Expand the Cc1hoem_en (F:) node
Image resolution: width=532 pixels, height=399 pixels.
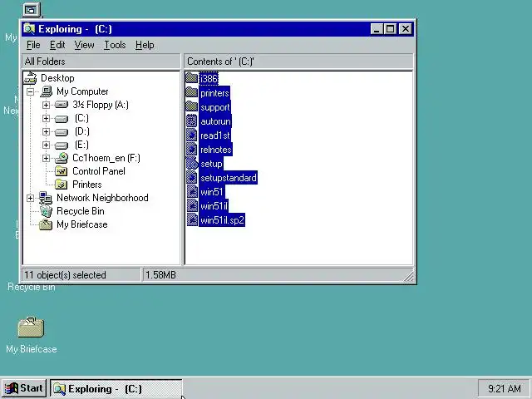[47, 158]
